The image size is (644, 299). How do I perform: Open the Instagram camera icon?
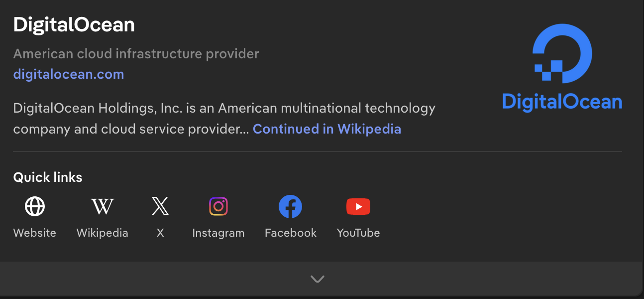pyautogui.click(x=218, y=206)
